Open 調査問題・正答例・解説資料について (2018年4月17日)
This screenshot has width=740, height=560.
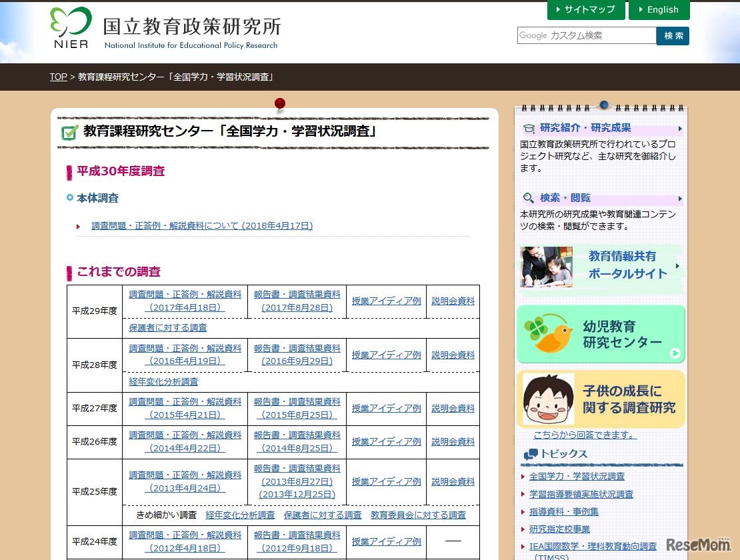pos(202,226)
